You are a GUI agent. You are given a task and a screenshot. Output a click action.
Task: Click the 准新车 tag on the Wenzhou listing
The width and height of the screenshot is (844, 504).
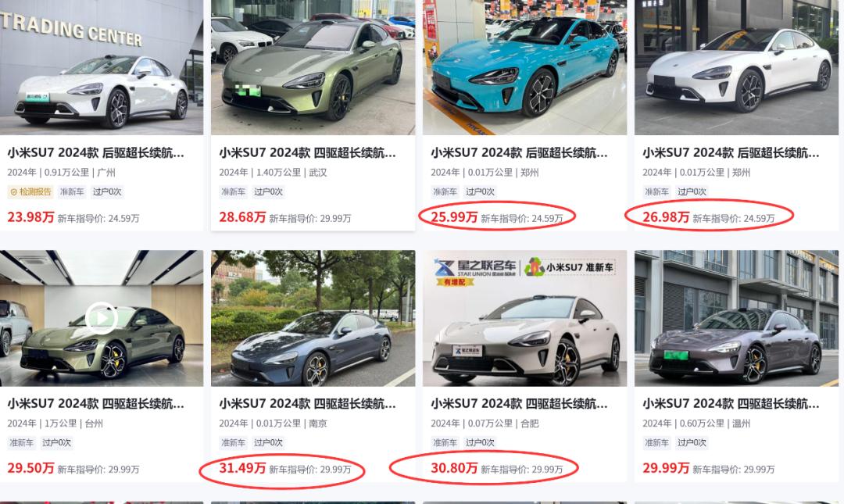tap(656, 442)
